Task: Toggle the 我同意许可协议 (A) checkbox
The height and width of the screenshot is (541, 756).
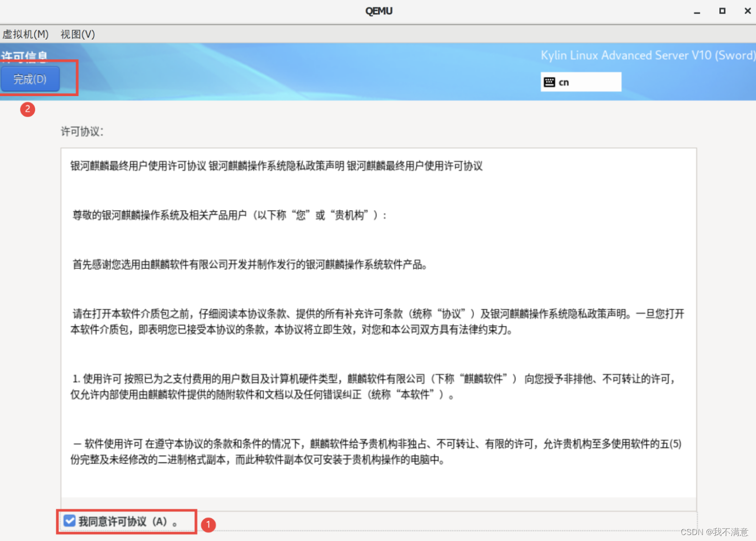Action: click(69, 521)
